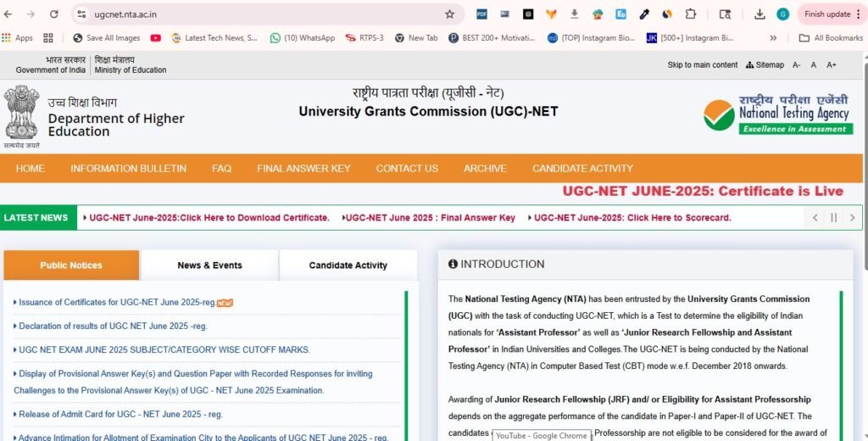Open the tab groups grid icon
The width and height of the screenshot is (868, 441).
48,37
